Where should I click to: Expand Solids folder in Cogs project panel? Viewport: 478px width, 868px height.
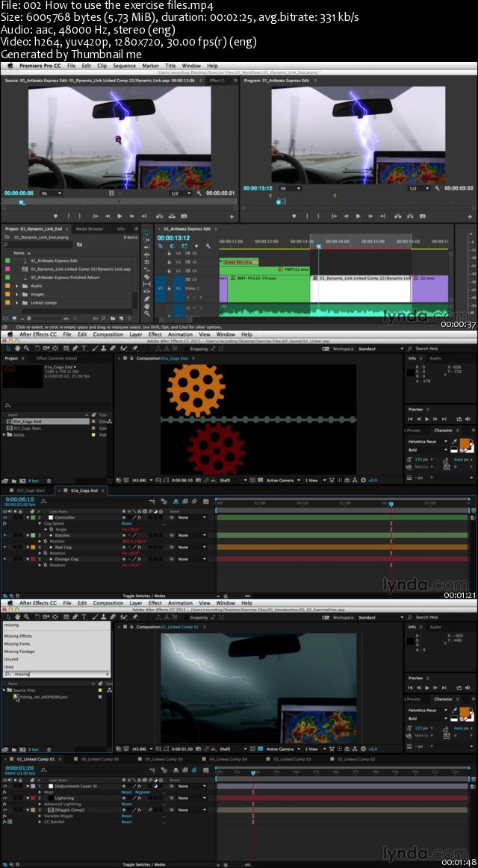(4, 434)
